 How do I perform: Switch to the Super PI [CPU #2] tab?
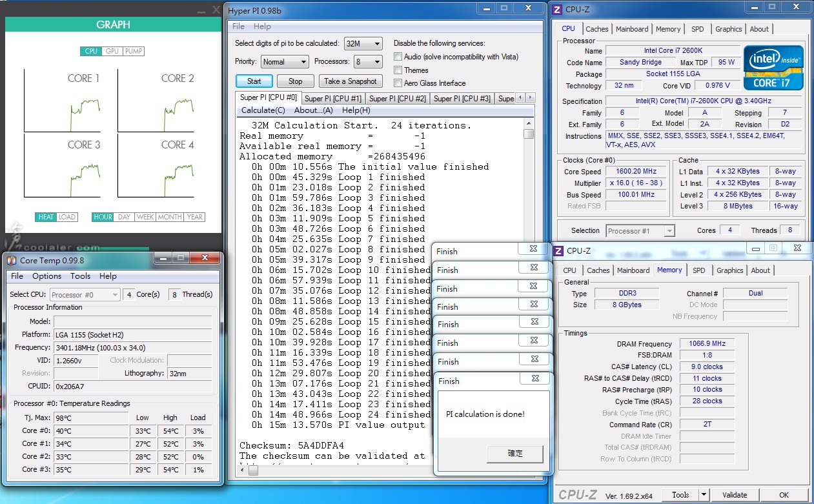[x=397, y=99]
